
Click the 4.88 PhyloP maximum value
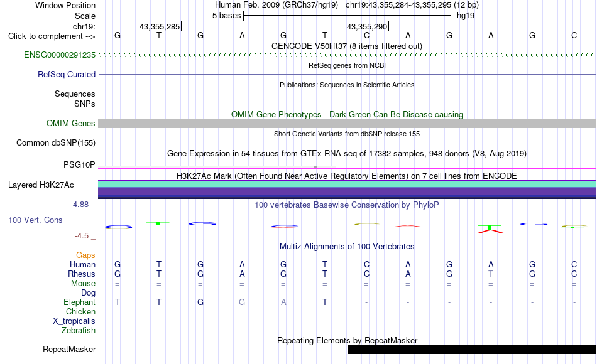pos(80,205)
